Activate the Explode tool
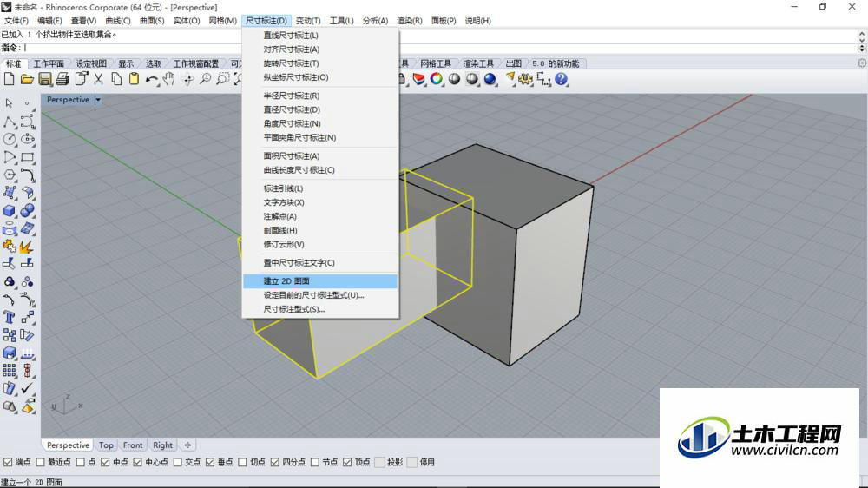This screenshot has height=488, width=868. point(28,246)
